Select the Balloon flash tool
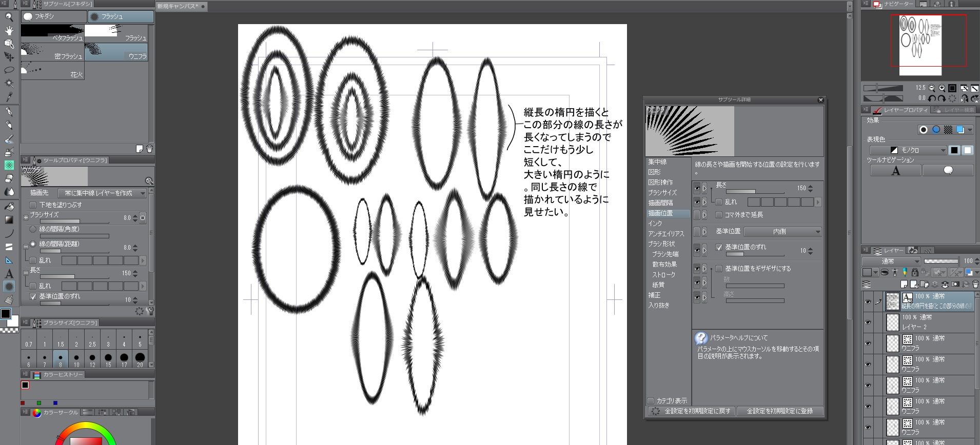Viewport: 980px width, 445px height. [x=9, y=287]
